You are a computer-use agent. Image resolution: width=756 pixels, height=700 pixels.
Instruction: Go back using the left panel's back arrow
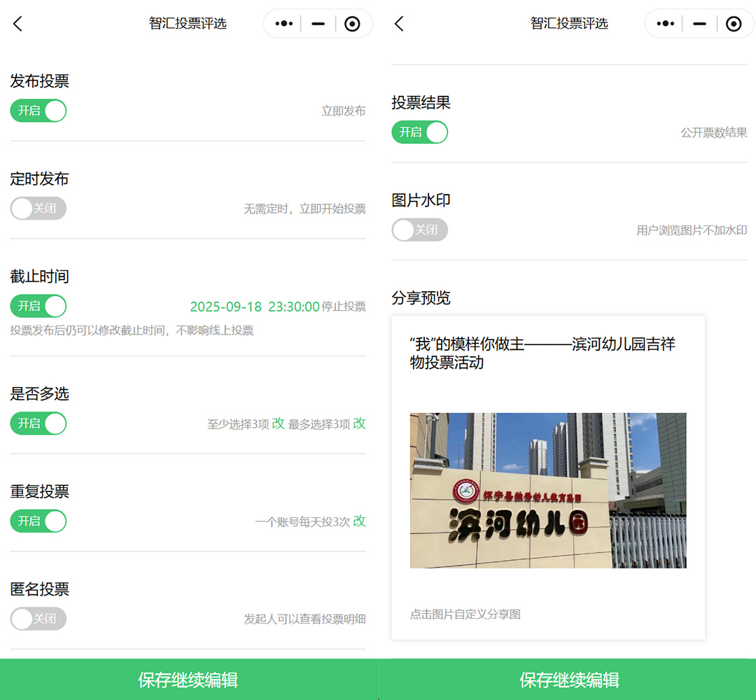(18, 24)
